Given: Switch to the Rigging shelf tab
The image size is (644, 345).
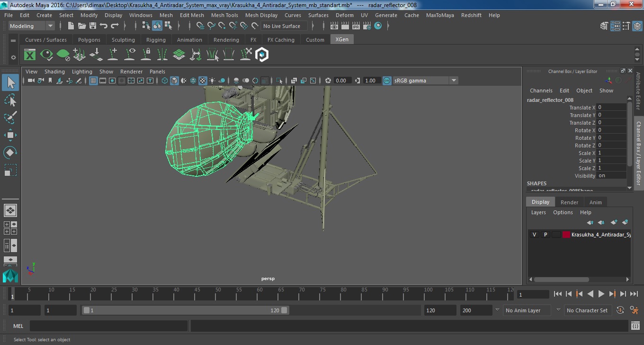Looking at the screenshot, I should click(x=156, y=40).
